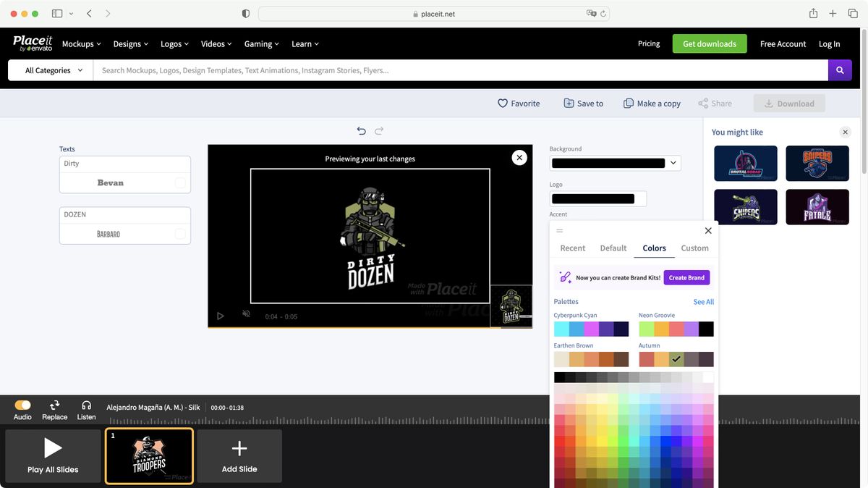868x488 pixels.
Task: Click the Create Brand button
Action: pos(686,277)
